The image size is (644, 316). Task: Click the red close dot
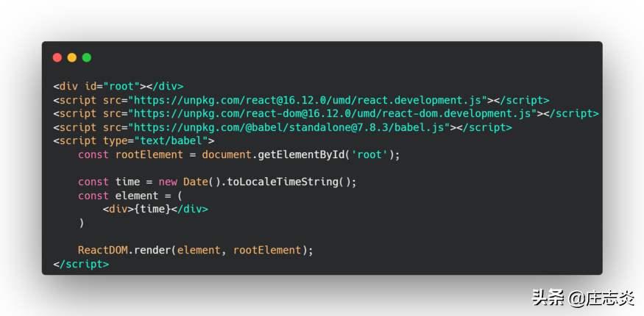click(x=57, y=57)
